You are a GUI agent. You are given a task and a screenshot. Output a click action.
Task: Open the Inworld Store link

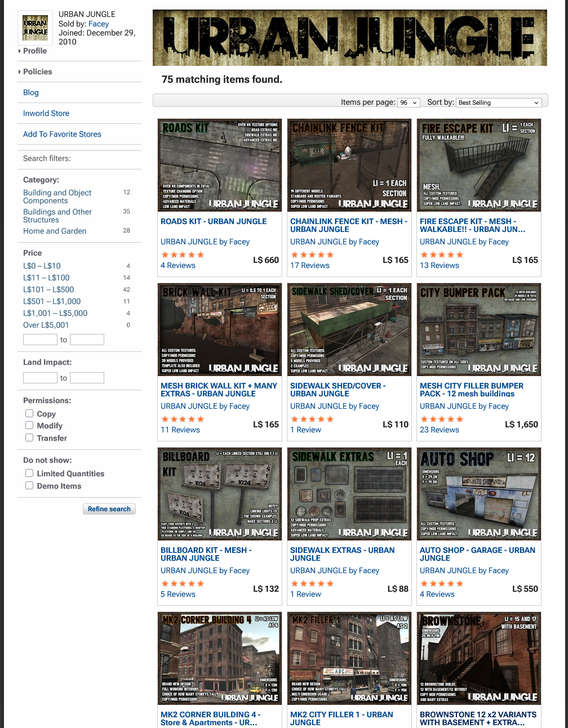coord(46,113)
